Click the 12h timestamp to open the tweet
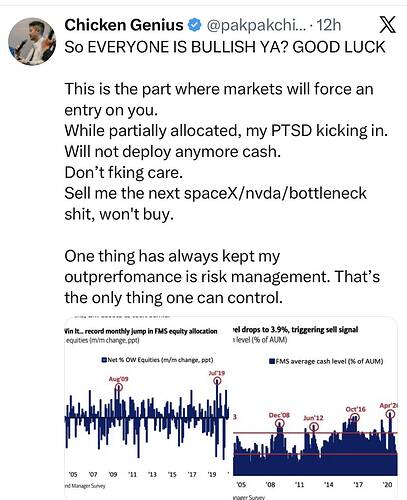 point(329,25)
